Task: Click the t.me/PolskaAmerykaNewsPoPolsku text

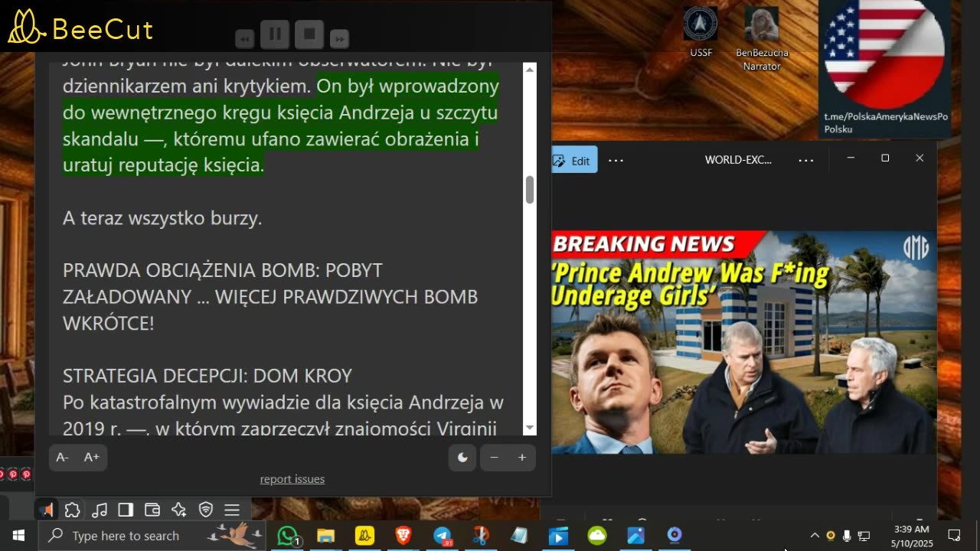Action: pyautogui.click(x=886, y=122)
